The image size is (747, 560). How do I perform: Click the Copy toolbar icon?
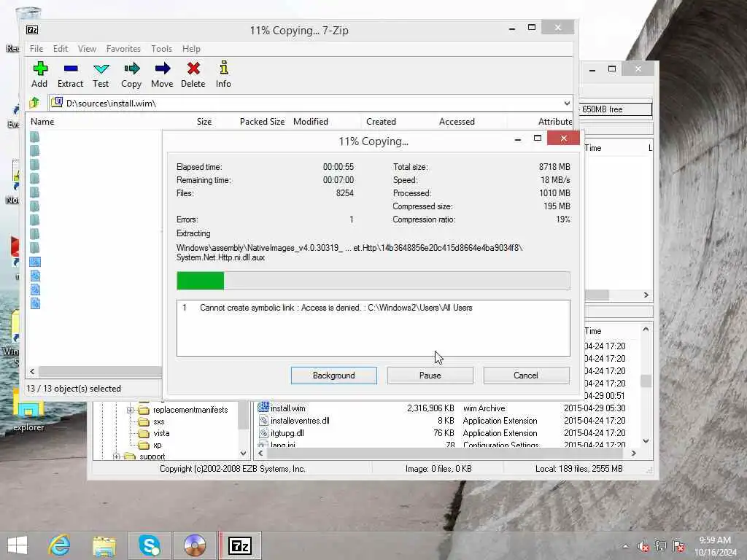131,69
